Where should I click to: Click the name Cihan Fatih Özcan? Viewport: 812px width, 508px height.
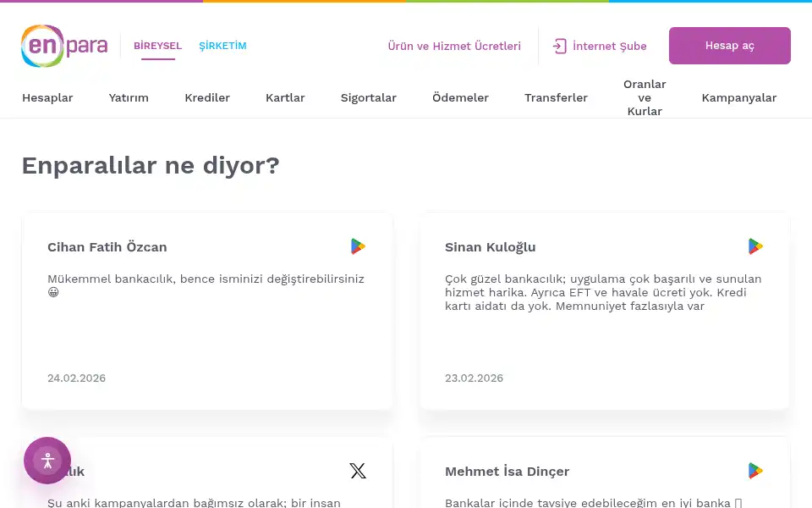point(107,247)
